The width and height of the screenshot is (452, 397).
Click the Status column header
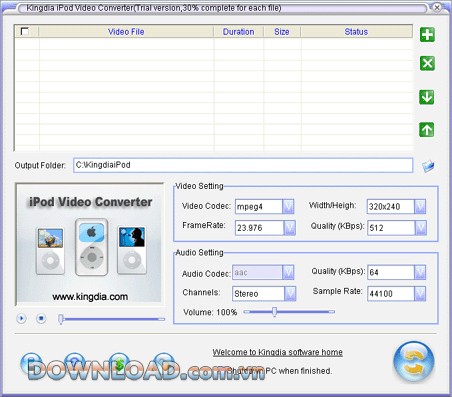[356, 32]
